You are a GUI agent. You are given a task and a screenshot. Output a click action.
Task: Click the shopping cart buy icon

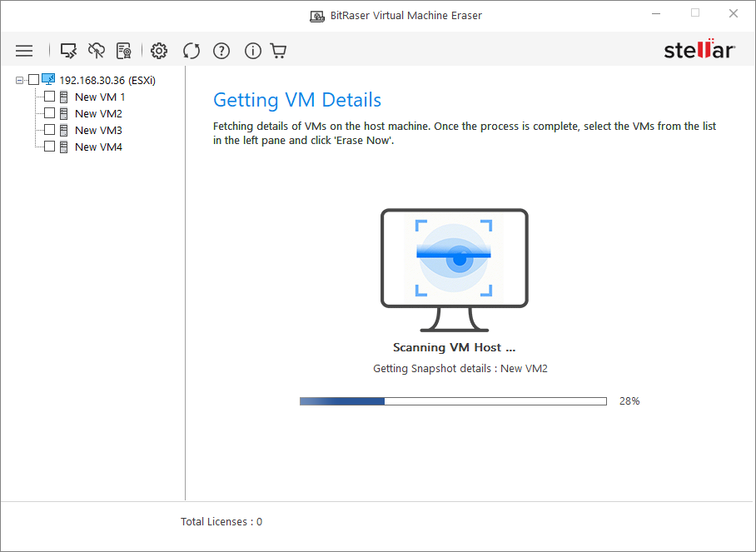tap(279, 51)
